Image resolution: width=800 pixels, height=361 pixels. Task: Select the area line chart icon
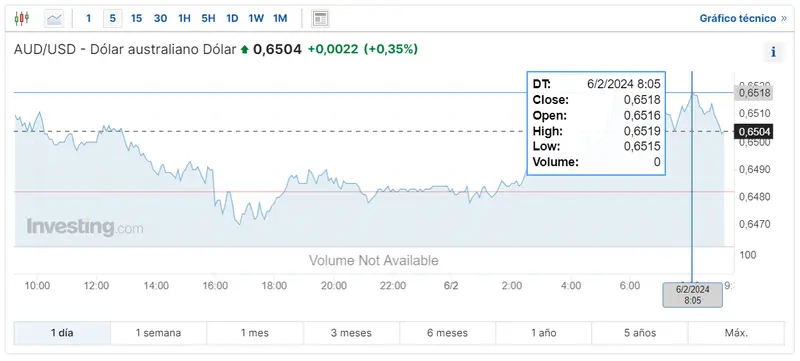click(x=54, y=19)
